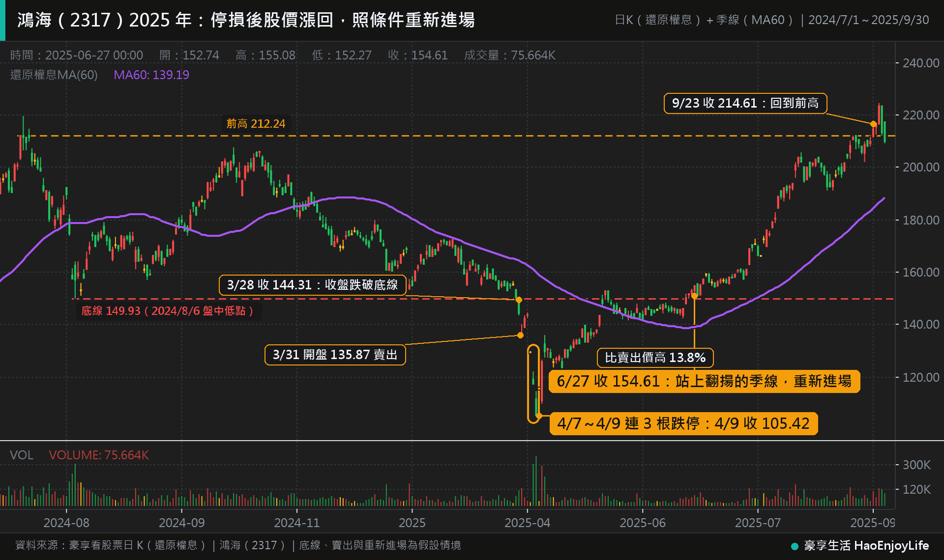944x560 pixels.
Task: Click the MA60: 139.19 indicator value
Action: (x=151, y=75)
